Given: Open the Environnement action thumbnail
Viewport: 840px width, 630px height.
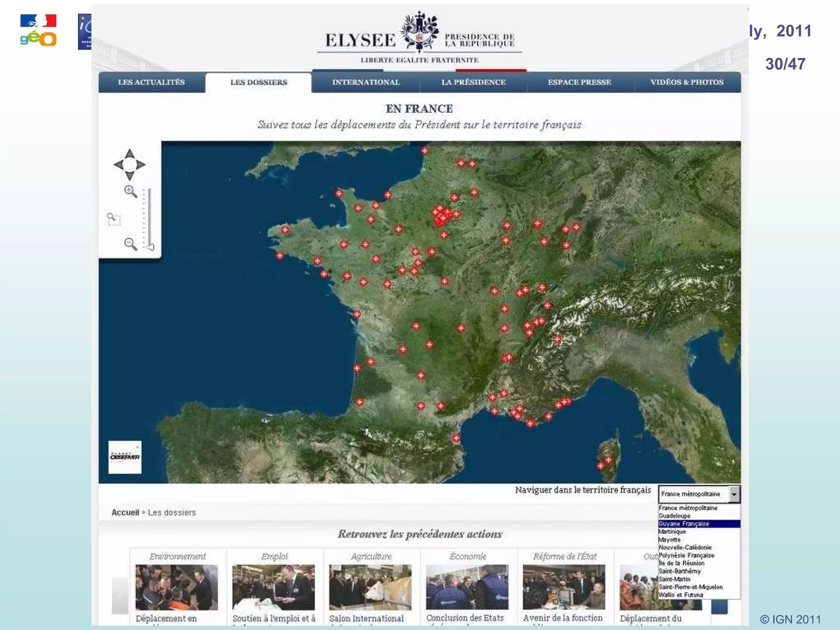Looking at the screenshot, I should [x=177, y=587].
